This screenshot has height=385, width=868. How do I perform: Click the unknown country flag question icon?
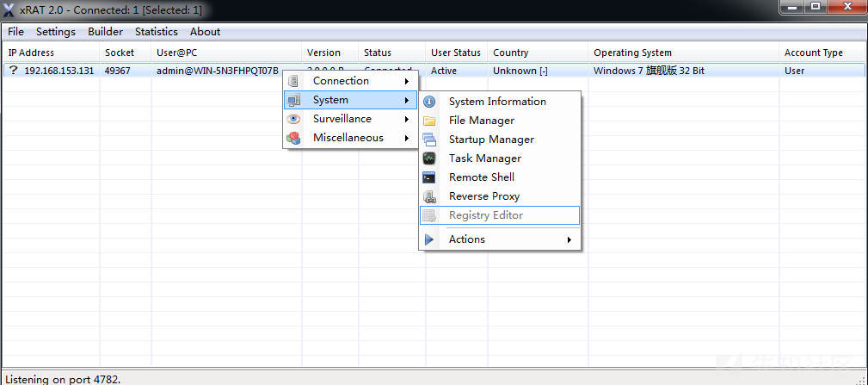click(13, 71)
